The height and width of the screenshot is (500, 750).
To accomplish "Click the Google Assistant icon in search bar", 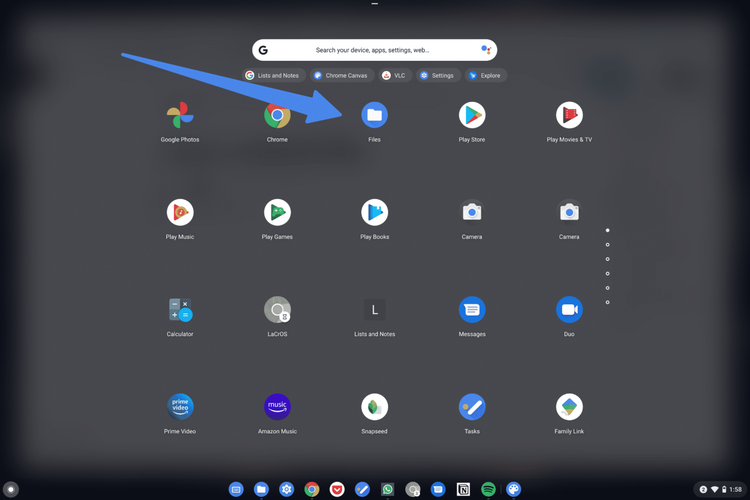I will [486, 50].
